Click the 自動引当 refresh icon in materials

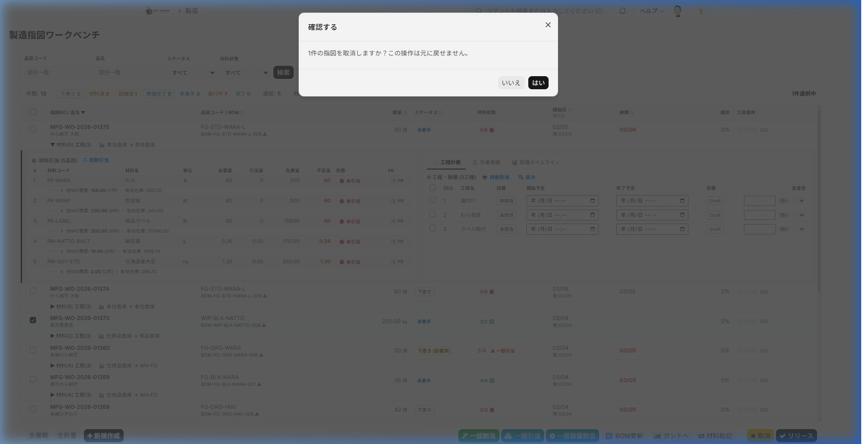click(85, 160)
